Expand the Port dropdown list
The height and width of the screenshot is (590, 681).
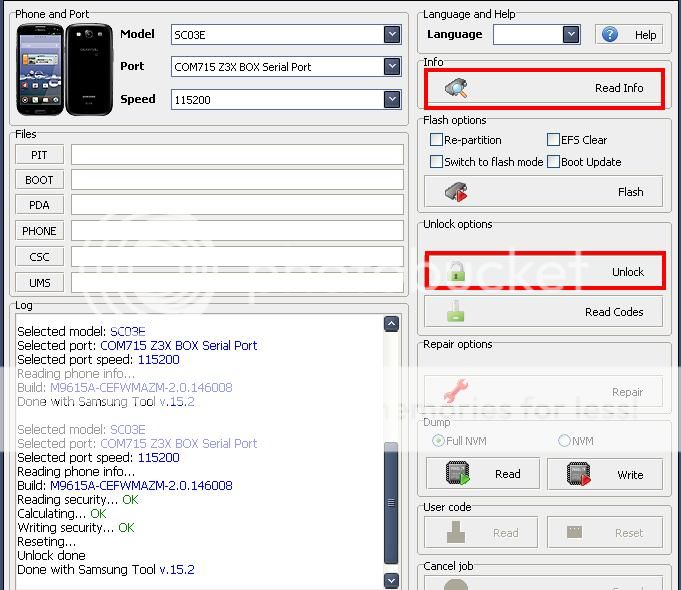392,67
